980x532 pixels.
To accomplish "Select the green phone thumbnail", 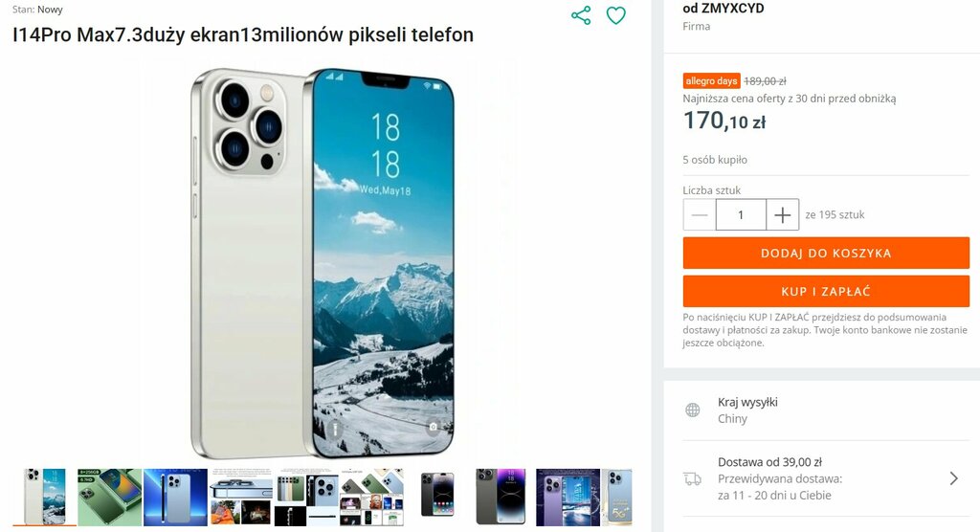I will [110, 497].
